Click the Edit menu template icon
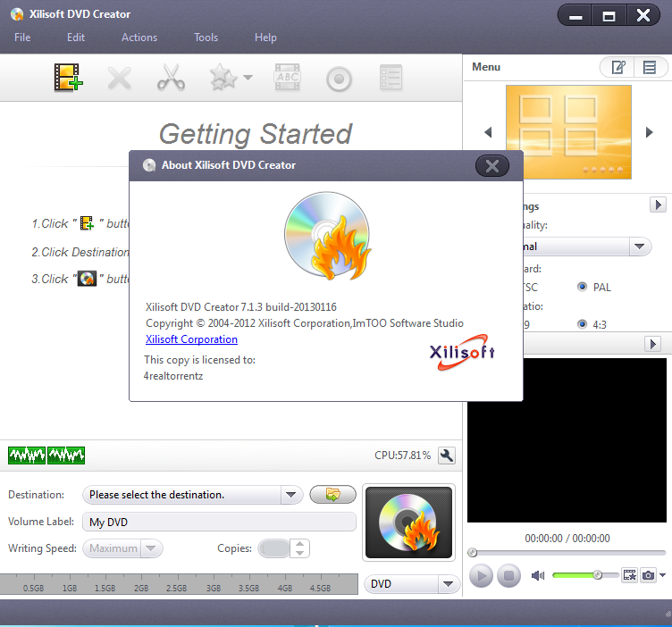The height and width of the screenshot is (627, 672). pyautogui.click(x=617, y=67)
